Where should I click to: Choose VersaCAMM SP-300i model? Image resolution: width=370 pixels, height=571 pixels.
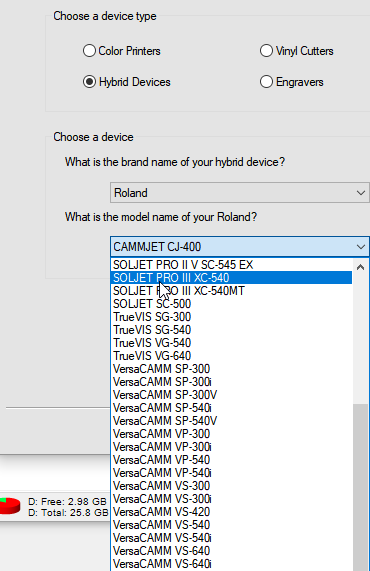[231, 382]
